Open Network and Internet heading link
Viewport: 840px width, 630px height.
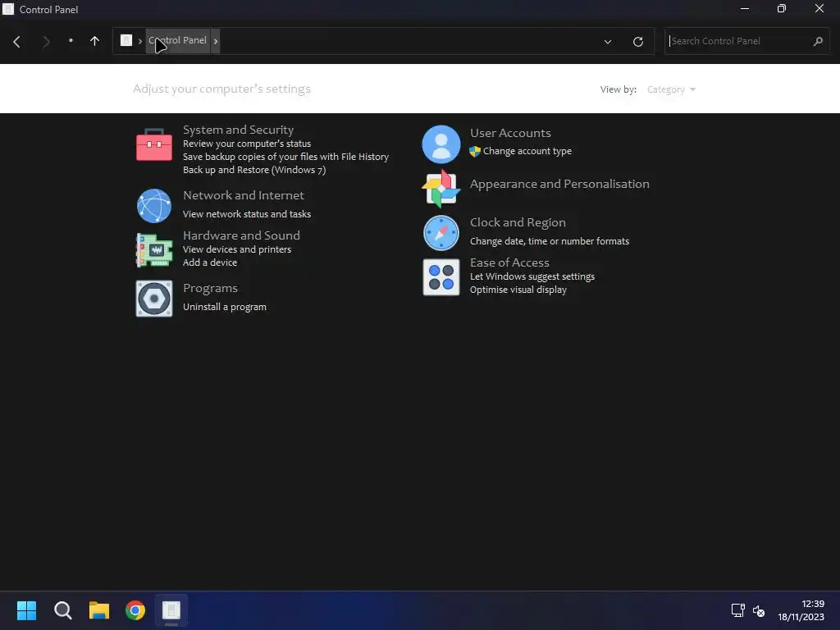(243, 195)
